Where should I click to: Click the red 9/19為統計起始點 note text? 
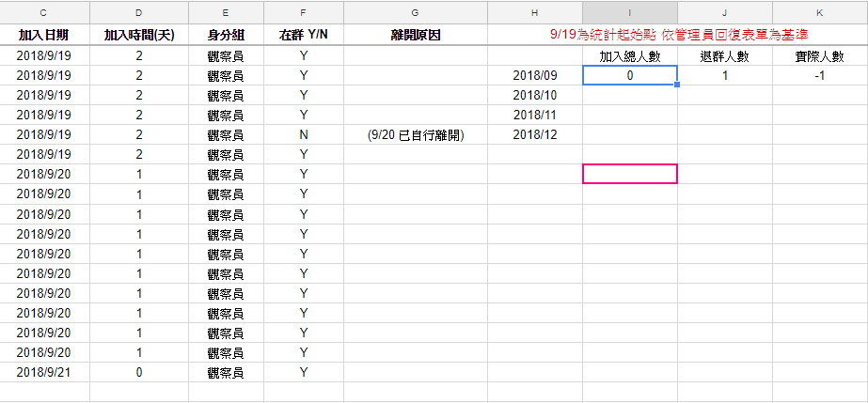680,36
